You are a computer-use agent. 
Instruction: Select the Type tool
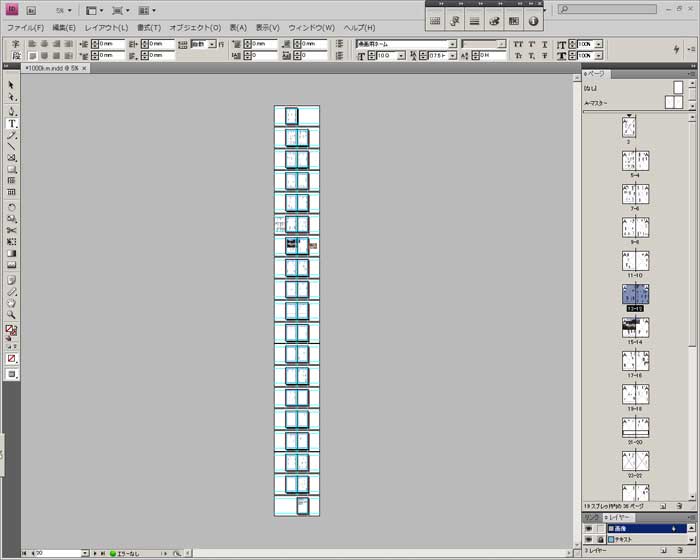pos(12,123)
